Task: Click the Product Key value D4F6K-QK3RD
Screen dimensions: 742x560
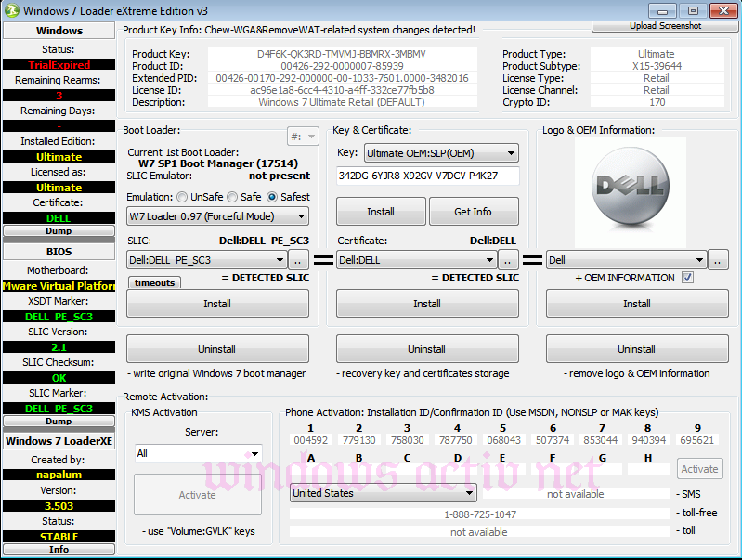Action: 342,54
